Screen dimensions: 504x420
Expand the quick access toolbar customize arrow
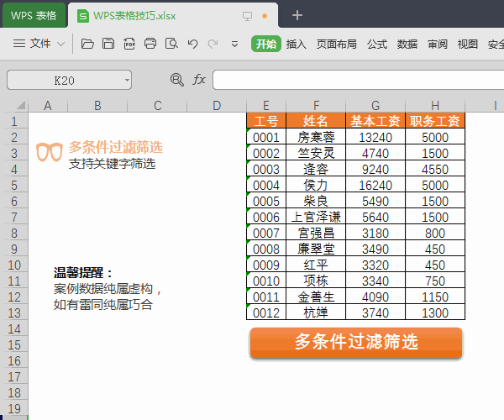(235, 44)
